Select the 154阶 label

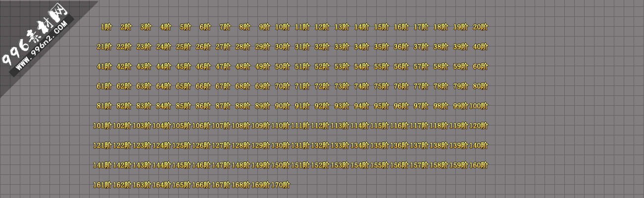point(360,165)
